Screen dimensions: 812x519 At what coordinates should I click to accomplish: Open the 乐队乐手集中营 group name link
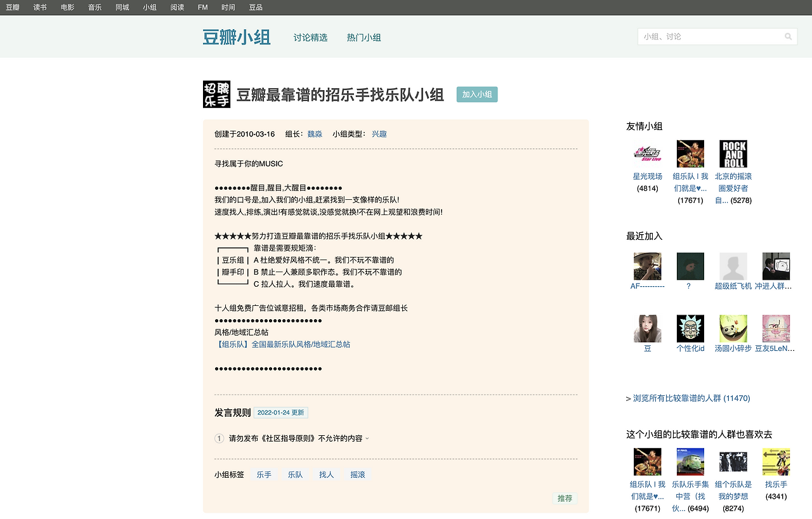click(x=690, y=496)
